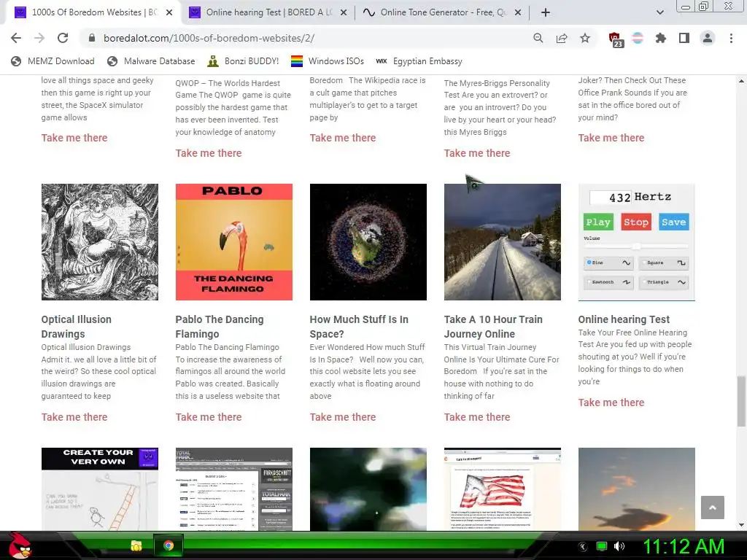Close the Online Tone Generator tab
747x560 pixels.
[x=518, y=12]
